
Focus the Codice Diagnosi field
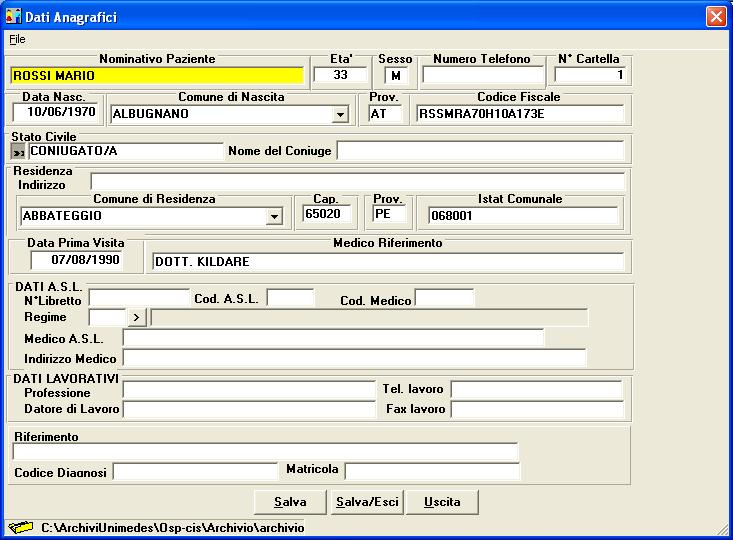coord(194,471)
